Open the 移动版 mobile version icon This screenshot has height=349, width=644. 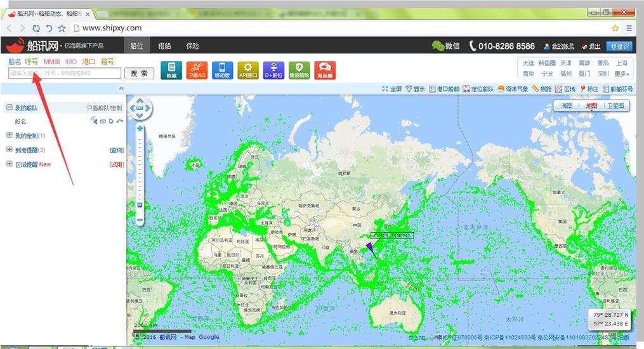coord(222,70)
